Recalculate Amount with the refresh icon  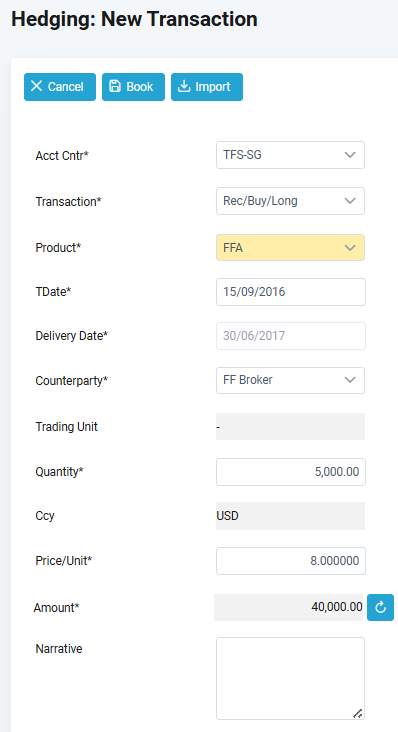[x=380, y=607]
